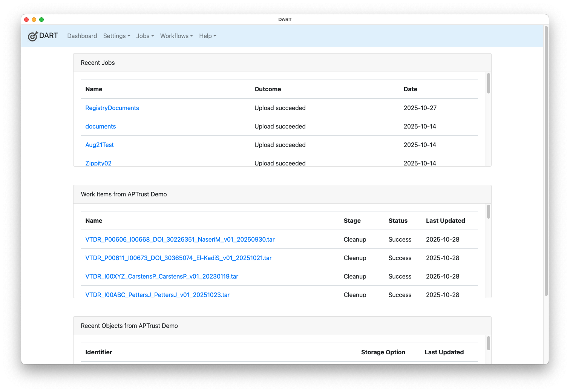
Task: Click the Recent Objects panel scrollbar
Action: [489, 343]
